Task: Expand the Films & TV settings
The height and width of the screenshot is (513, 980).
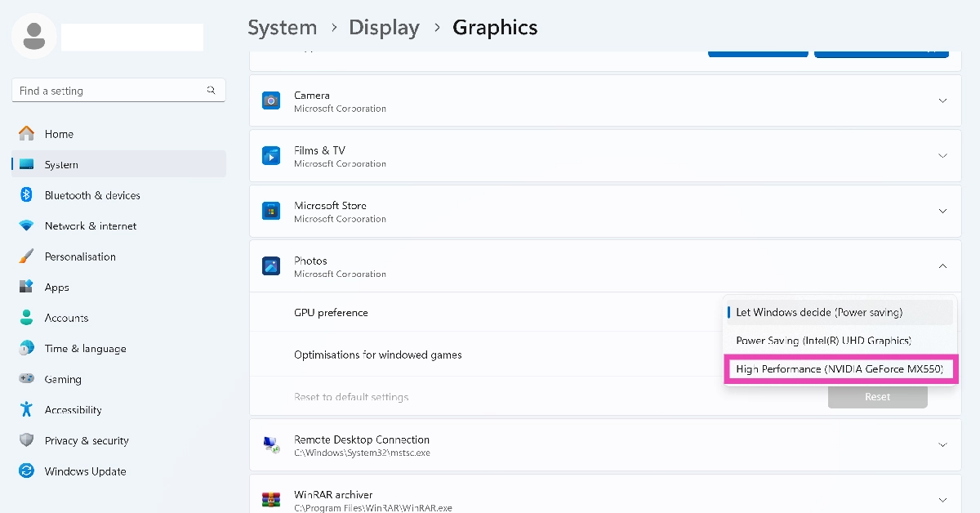Action: pyautogui.click(x=942, y=155)
